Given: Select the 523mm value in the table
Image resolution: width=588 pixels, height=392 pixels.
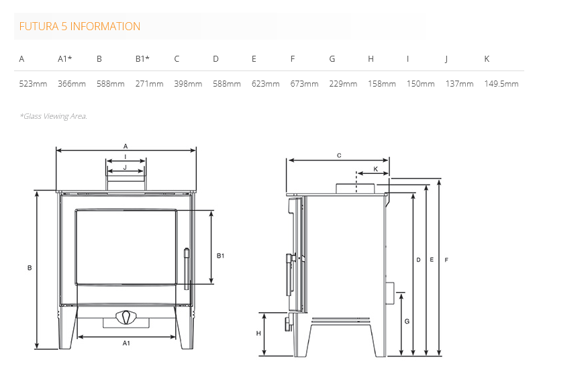Looking at the screenshot, I should click(x=33, y=84).
